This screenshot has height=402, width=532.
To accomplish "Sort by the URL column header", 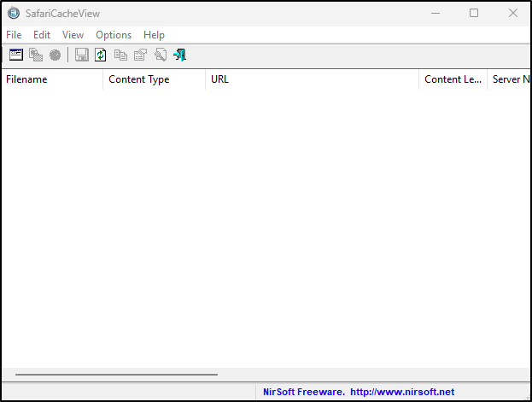I will click(x=313, y=79).
